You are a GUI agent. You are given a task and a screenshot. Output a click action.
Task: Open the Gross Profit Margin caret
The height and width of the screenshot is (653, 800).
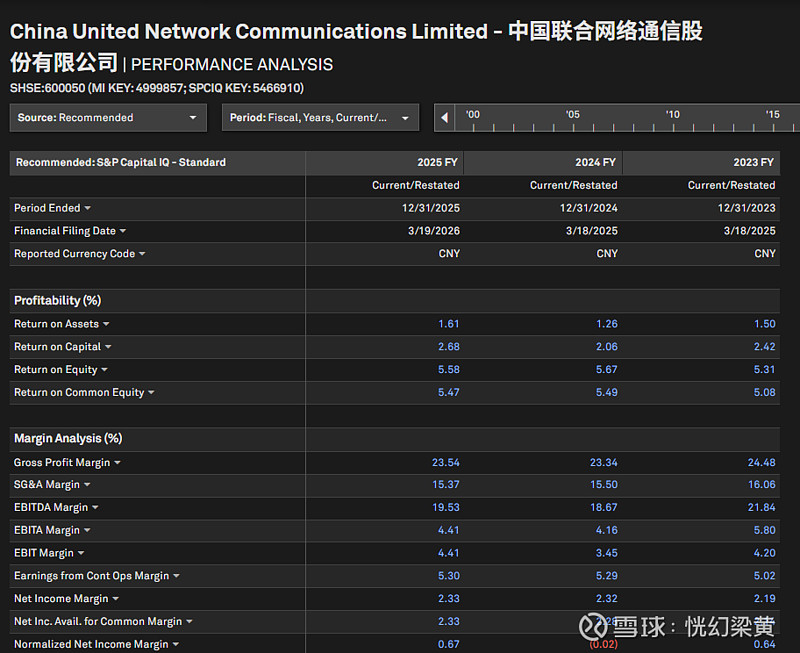pyautogui.click(x=117, y=463)
